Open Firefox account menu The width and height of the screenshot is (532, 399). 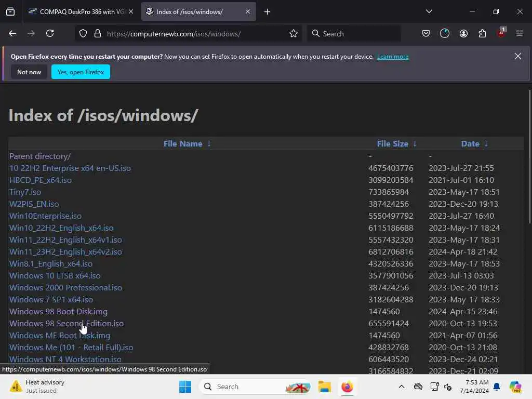click(464, 34)
